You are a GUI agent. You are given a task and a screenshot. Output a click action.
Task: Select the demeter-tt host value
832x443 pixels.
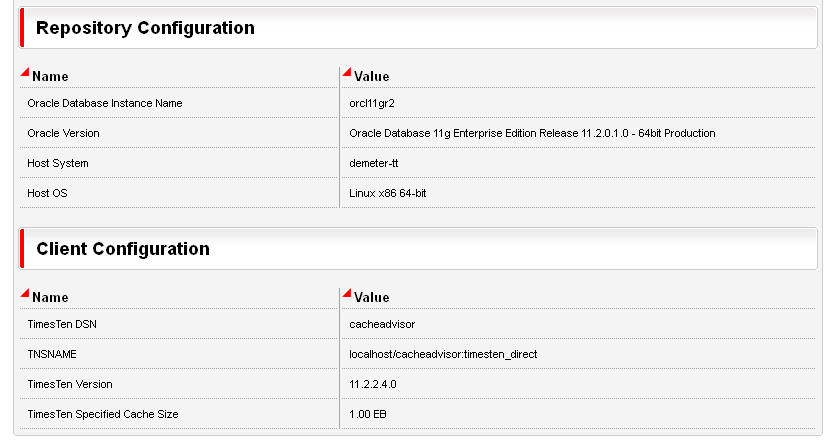tap(375, 163)
